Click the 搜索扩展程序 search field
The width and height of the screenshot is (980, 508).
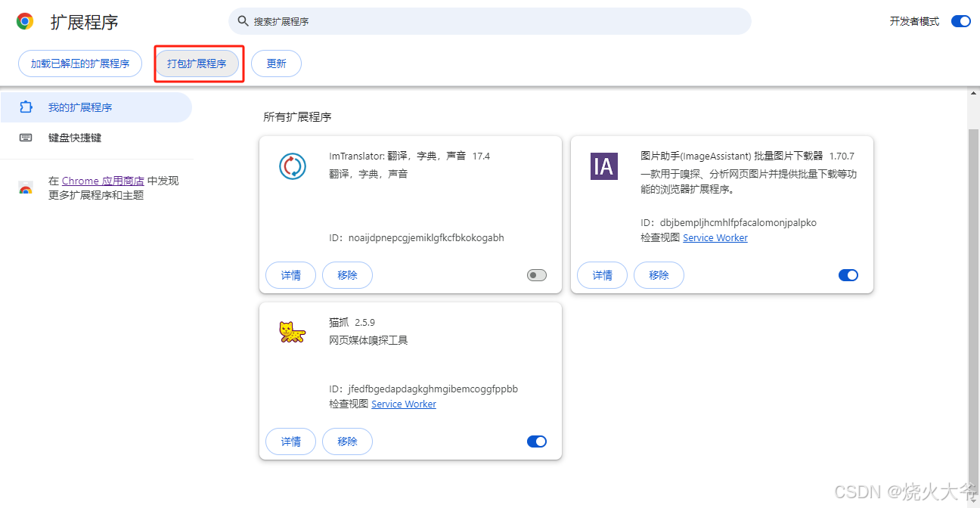click(x=490, y=21)
